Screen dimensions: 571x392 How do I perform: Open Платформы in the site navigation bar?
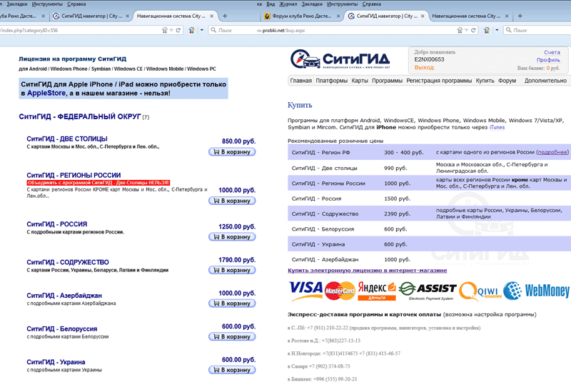pos(331,81)
